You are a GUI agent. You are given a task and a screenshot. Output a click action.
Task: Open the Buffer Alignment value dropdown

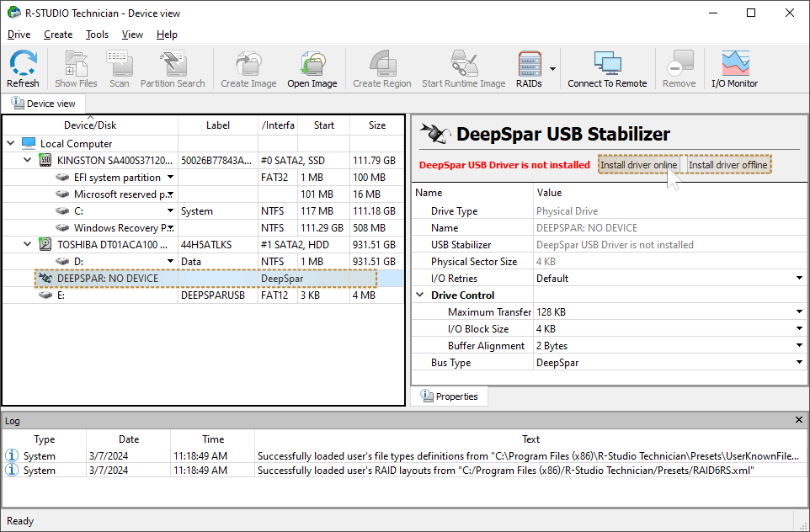tap(799, 345)
